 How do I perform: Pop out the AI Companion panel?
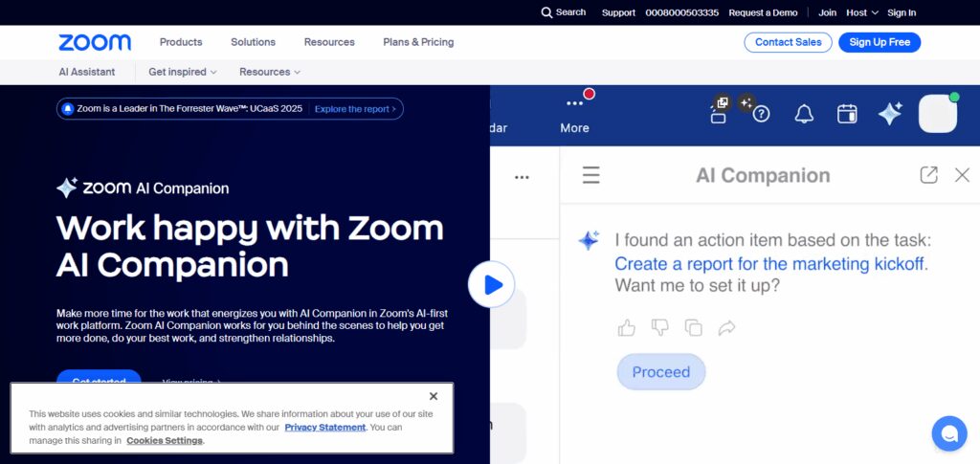[928, 175]
